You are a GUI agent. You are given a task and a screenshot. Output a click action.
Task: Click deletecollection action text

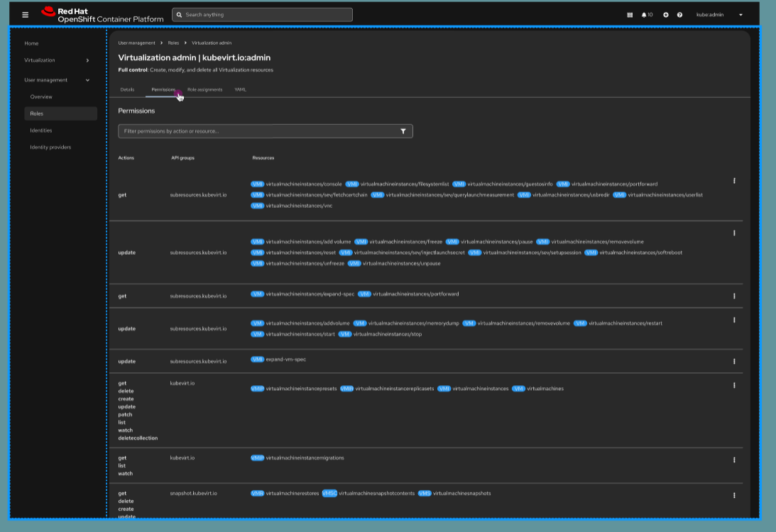coord(138,438)
